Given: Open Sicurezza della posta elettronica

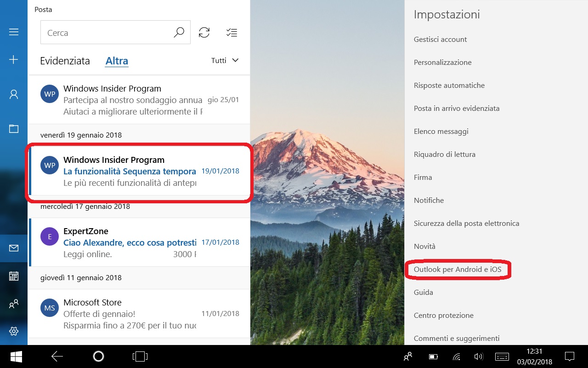Looking at the screenshot, I should pyautogui.click(x=466, y=223).
